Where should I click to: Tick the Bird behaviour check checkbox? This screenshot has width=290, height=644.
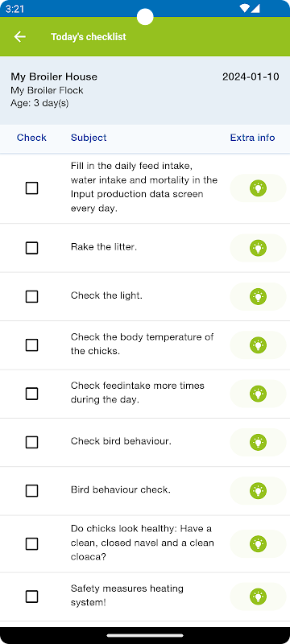point(31,491)
